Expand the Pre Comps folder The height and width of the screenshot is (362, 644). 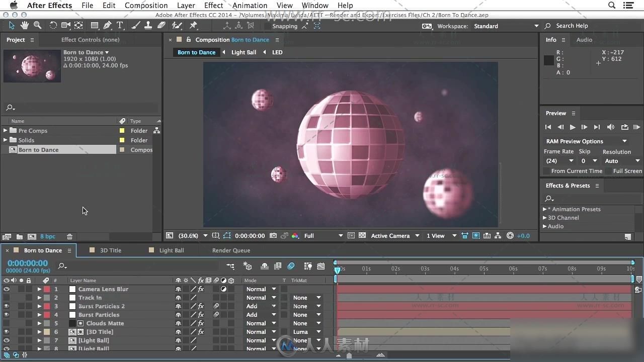(x=6, y=130)
